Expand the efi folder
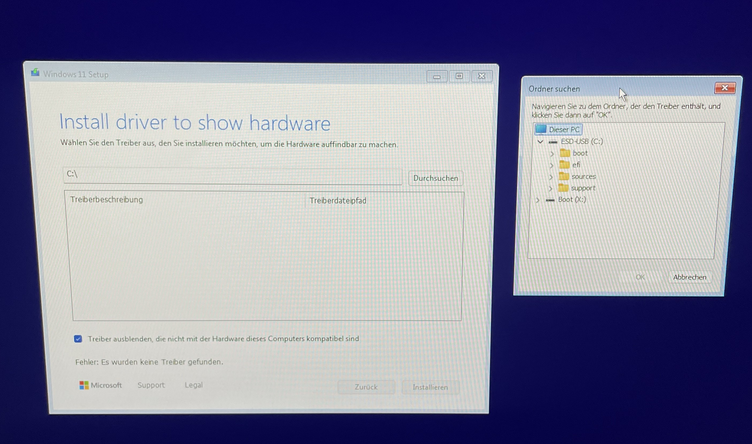Screen dimensions: 752x444 (x=551, y=165)
